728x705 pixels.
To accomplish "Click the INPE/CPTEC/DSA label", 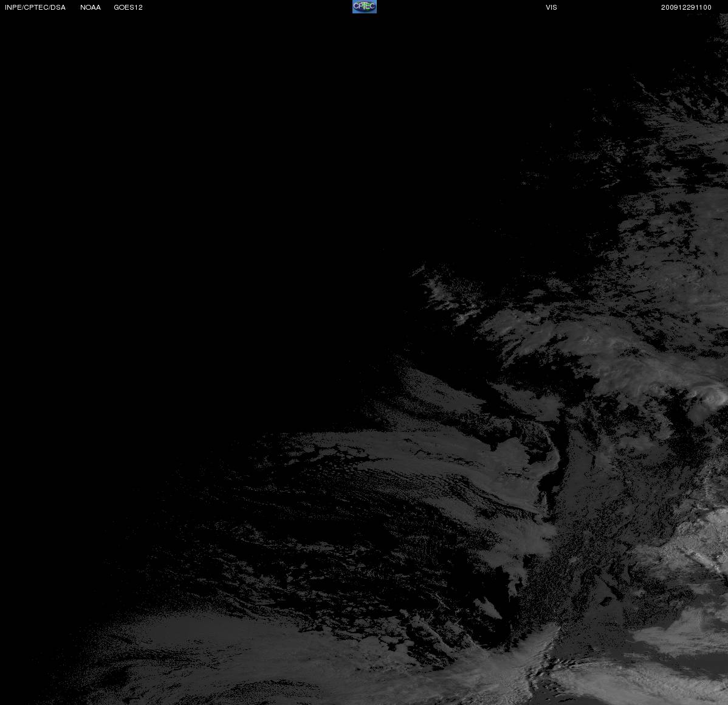I will pos(35,7).
